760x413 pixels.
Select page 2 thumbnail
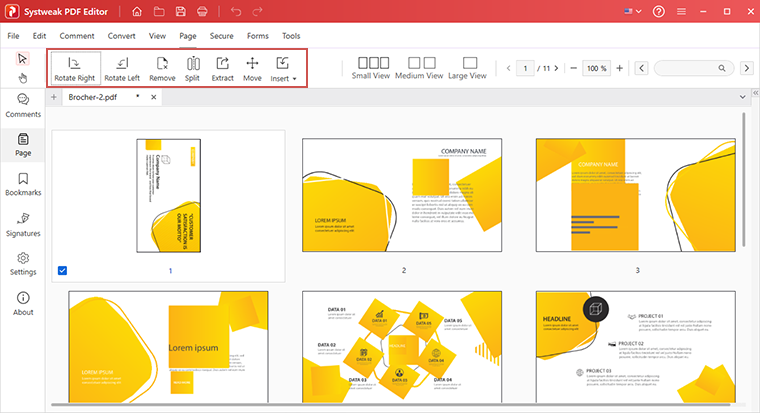[402, 195]
